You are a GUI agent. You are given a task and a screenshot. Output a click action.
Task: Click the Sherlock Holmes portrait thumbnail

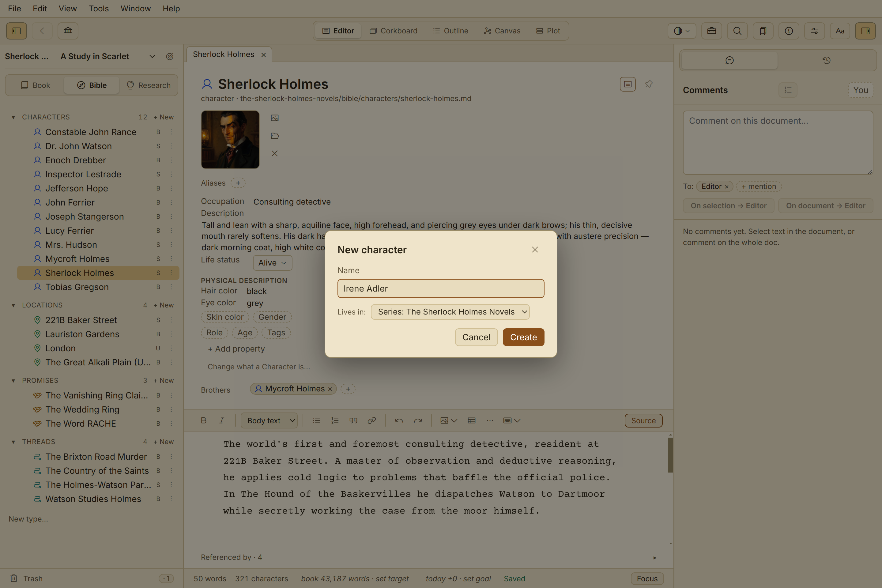[x=230, y=140]
